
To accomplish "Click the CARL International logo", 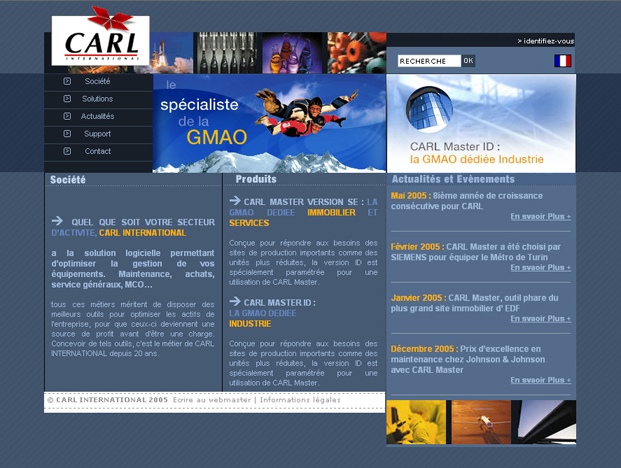I will [x=100, y=40].
